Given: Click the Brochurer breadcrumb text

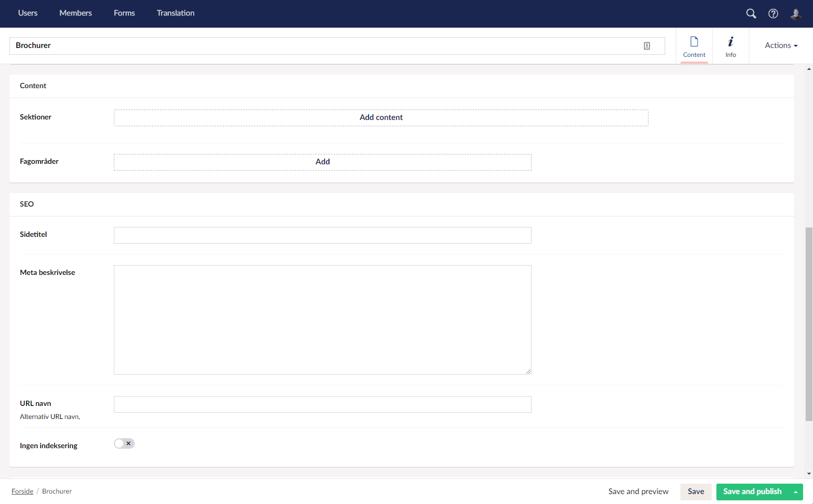Looking at the screenshot, I should coord(57,491).
